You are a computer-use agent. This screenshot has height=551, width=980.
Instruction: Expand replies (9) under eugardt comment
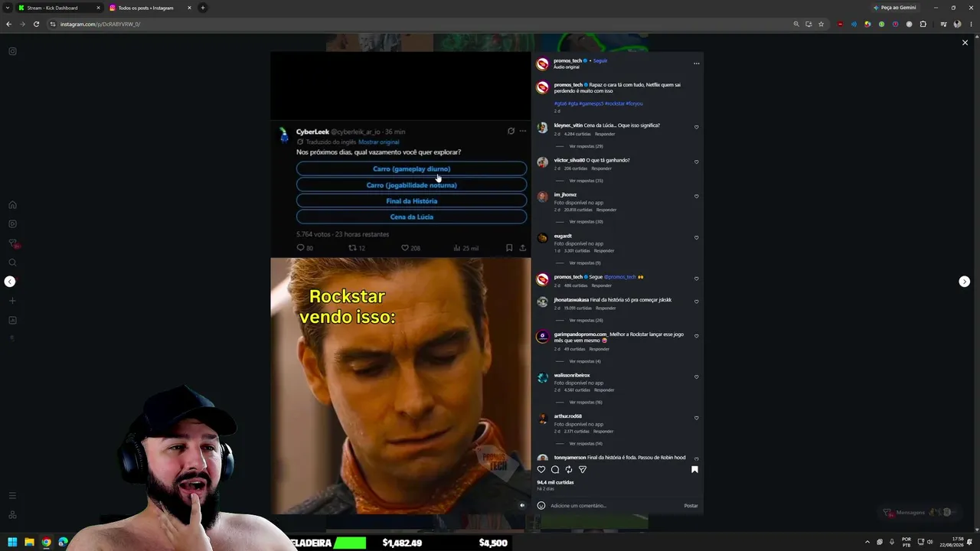tap(585, 263)
